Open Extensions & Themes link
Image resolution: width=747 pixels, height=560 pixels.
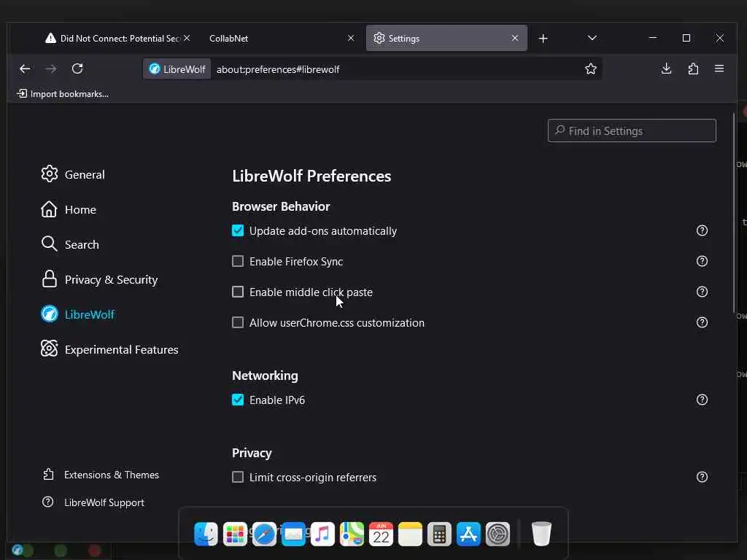(101, 475)
